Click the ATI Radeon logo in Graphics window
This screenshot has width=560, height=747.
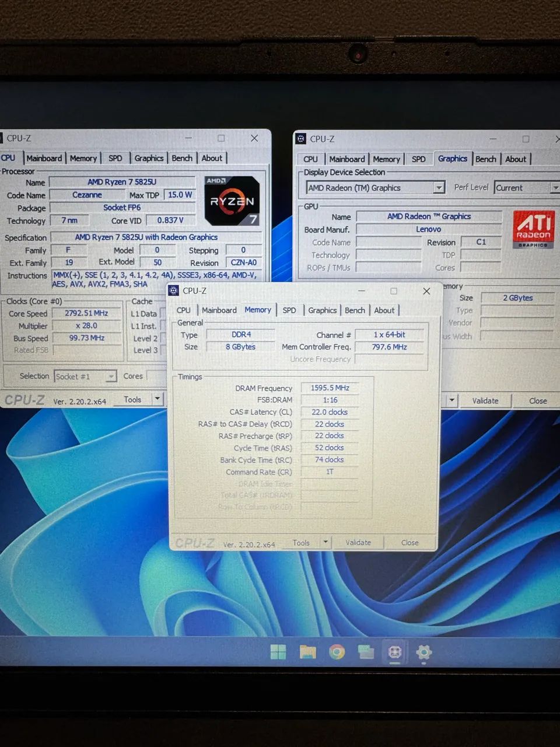tap(533, 229)
